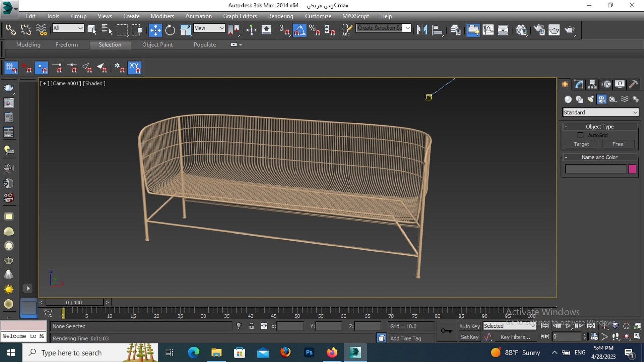Switch to the Object Paint ribbon tab

tap(157, 45)
